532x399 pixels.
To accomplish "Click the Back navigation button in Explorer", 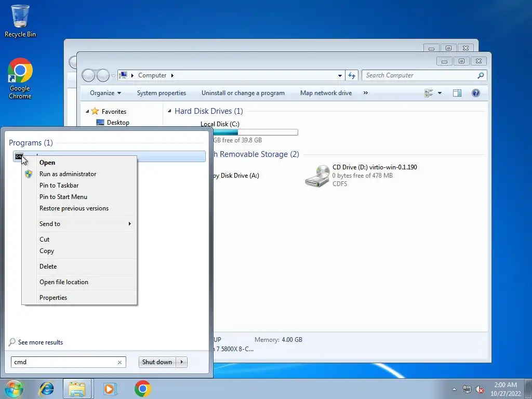I will click(x=88, y=75).
